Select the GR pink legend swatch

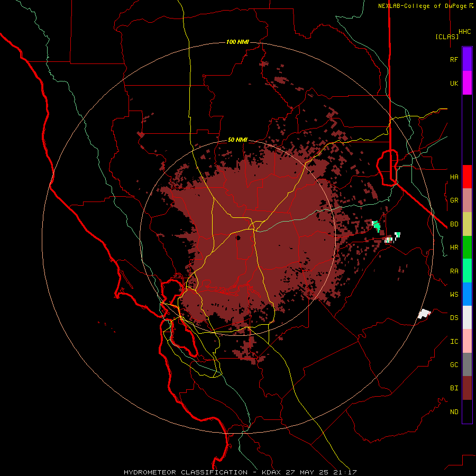coord(467,200)
